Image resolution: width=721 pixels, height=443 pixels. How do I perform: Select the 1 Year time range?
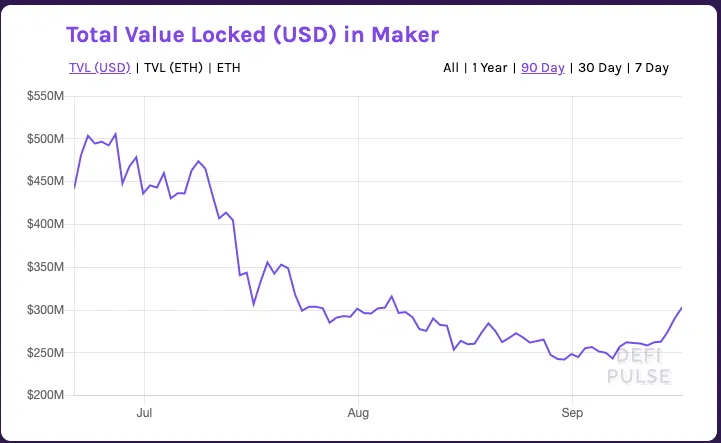pos(490,68)
